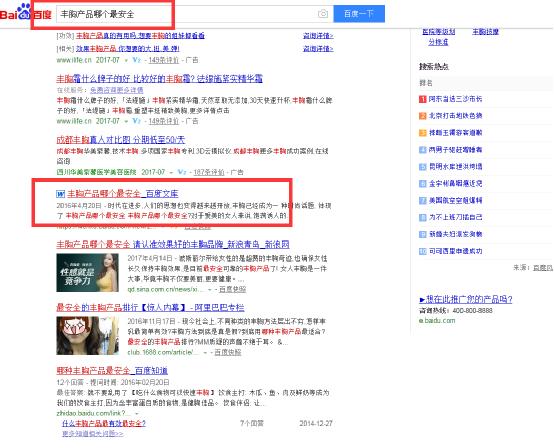Click 搜索热点 section heading
Viewport: 554px width, 448px height.
434,66
